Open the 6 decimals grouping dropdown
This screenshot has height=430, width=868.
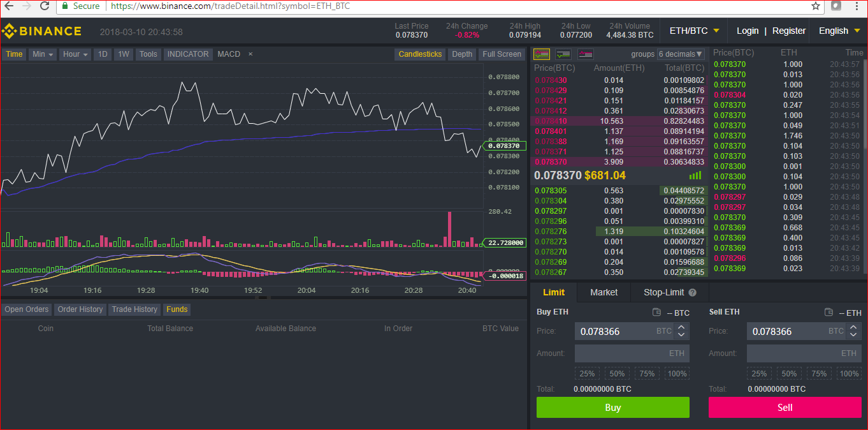pyautogui.click(x=681, y=54)
